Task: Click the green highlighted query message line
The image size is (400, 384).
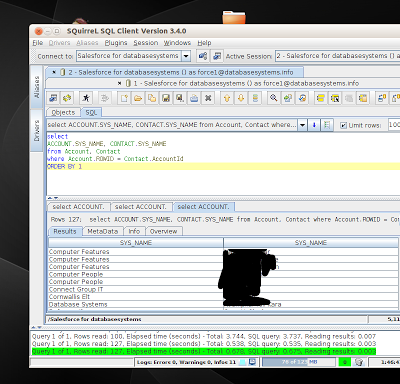Action: [x=204, y=351]
